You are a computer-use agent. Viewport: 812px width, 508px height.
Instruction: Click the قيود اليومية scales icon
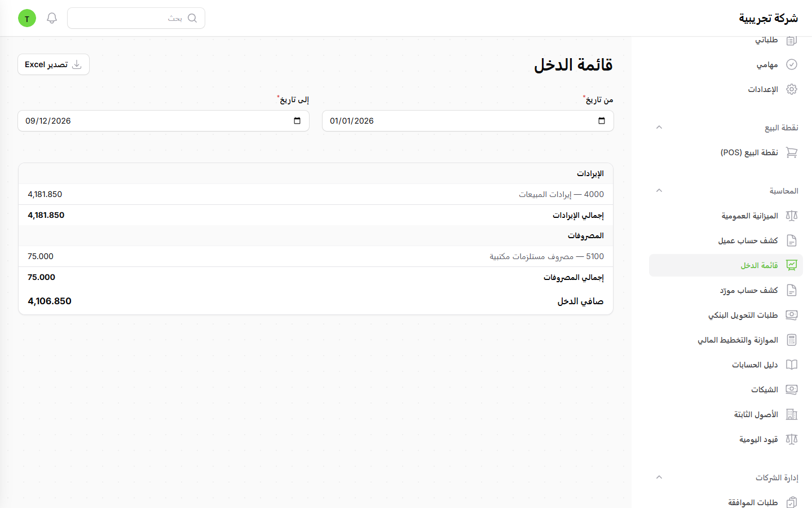tap(792, 439)
